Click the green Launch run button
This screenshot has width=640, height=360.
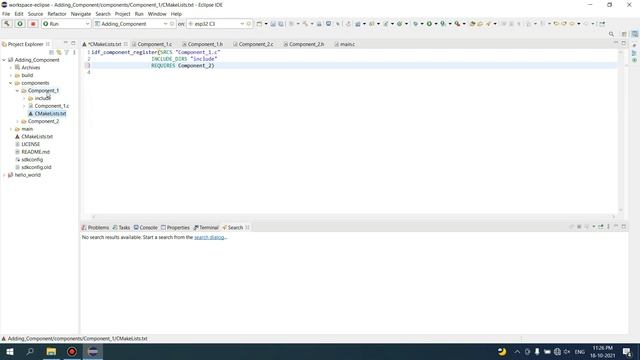pyautogui.click(x=20, y=24)
